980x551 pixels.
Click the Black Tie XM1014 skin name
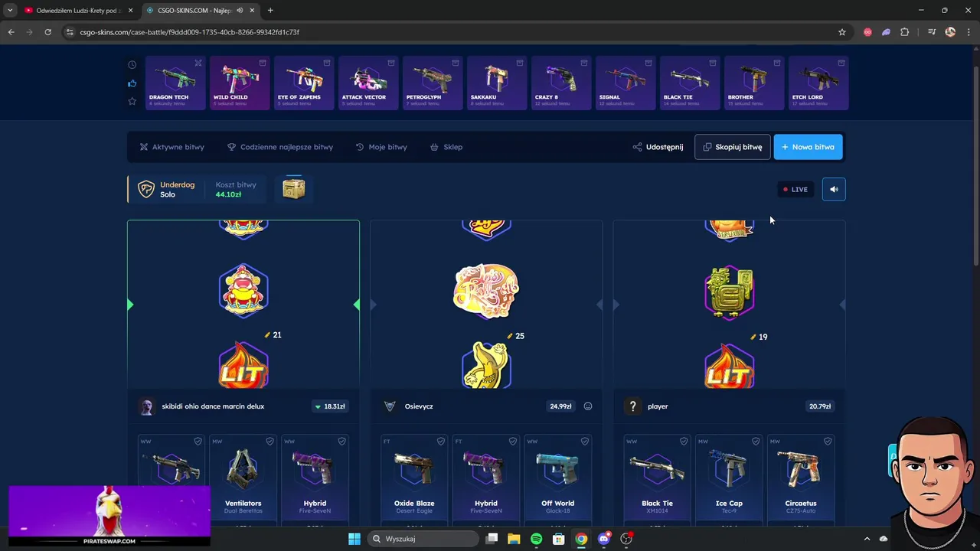coord(657,504)
